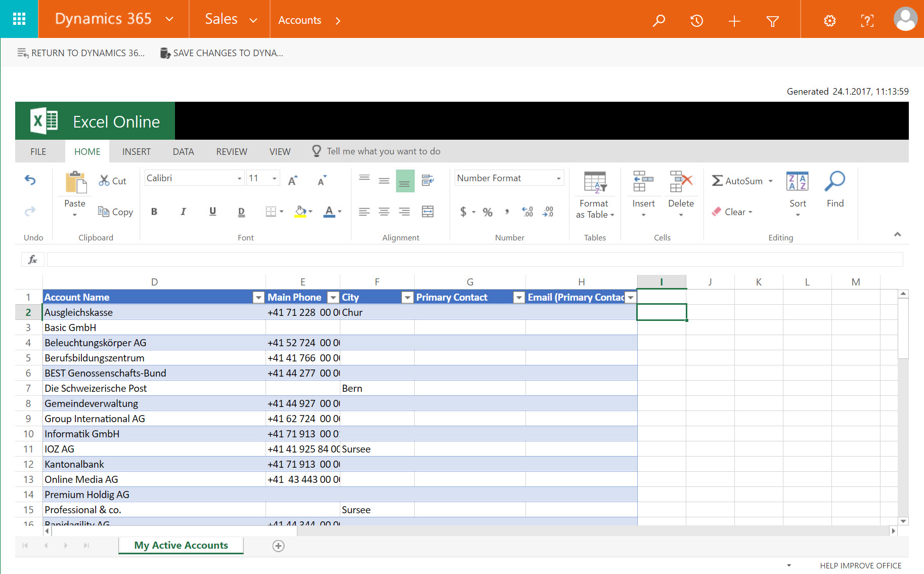
Task: Decrease font size
Action: (322, 180)
